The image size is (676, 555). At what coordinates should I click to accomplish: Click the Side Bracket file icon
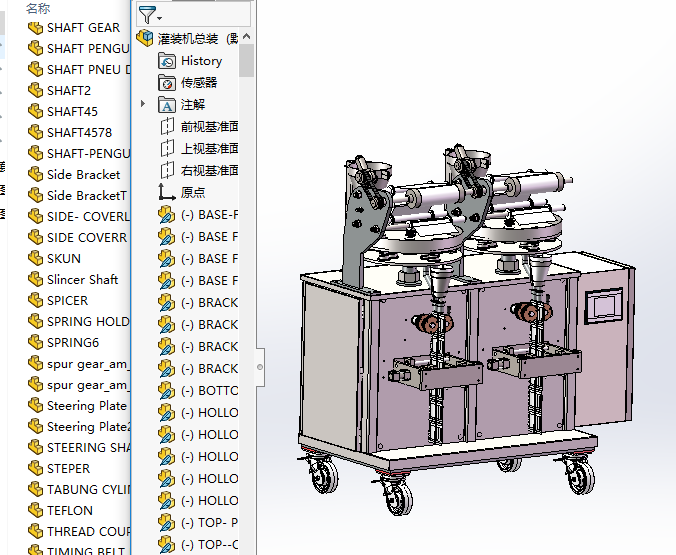coord(35,175)
